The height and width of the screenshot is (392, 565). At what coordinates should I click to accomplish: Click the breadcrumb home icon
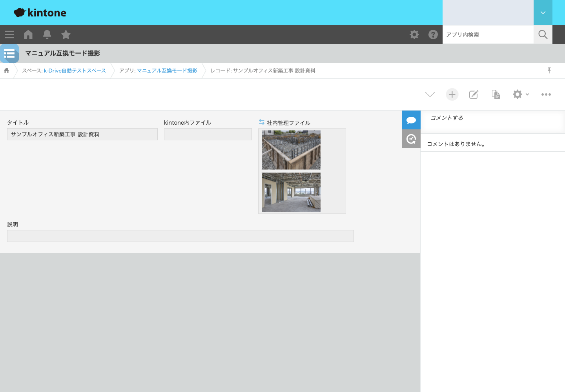(6, 71)
